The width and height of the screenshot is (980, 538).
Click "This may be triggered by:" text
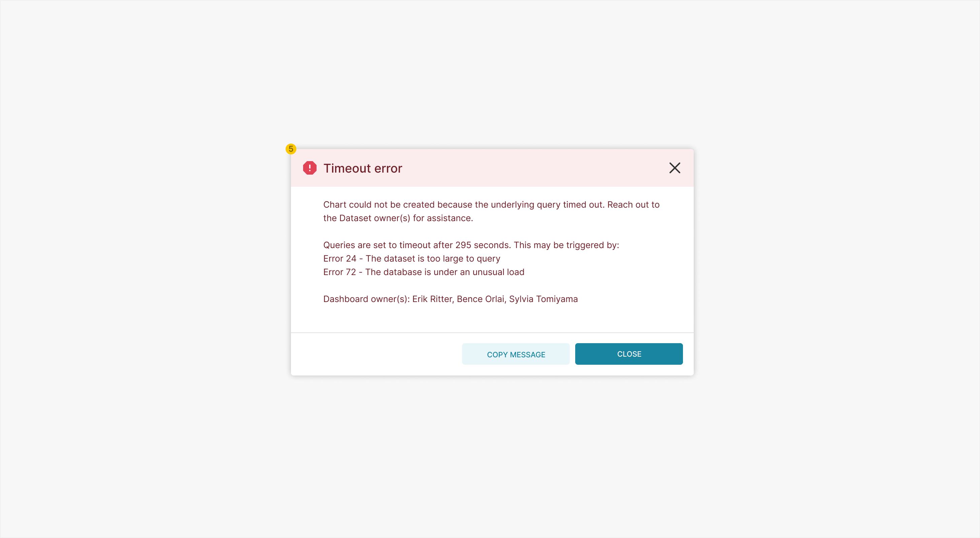(x=566, y=245)
